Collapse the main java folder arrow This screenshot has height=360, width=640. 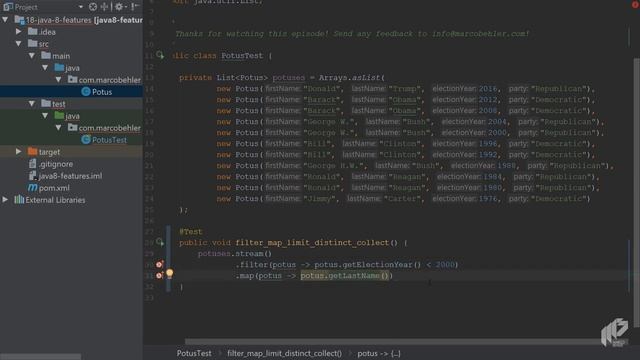click(x=45, y=67)
